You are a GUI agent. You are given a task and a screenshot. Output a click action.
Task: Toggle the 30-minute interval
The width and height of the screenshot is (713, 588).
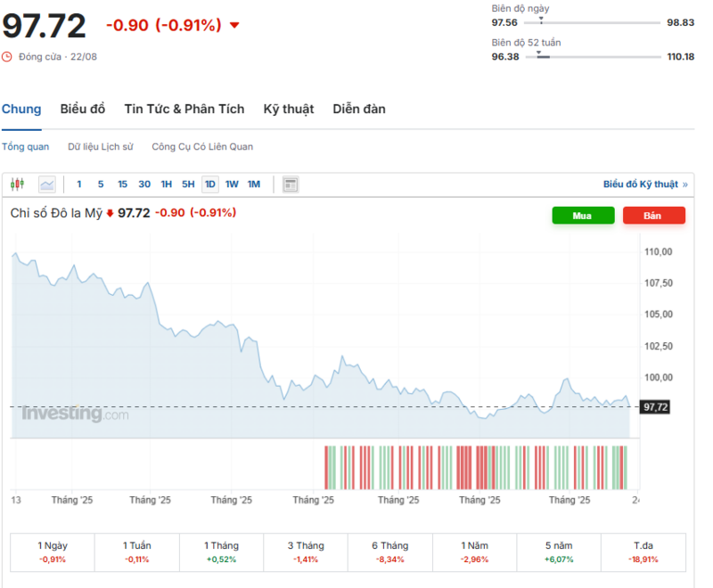144,184
